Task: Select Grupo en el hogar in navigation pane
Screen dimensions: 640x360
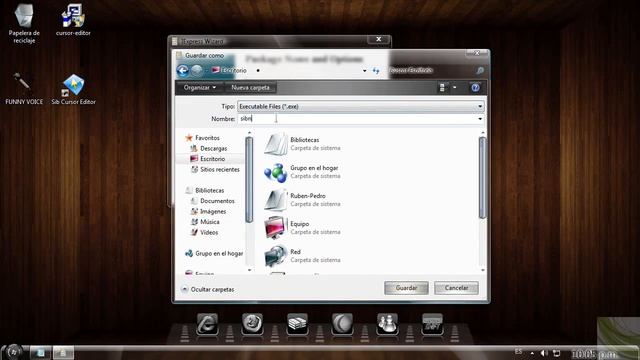Action: click(219, 253)
